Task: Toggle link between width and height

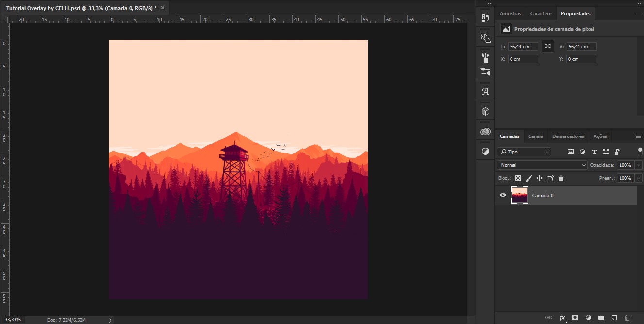Action: coord(547,46)
